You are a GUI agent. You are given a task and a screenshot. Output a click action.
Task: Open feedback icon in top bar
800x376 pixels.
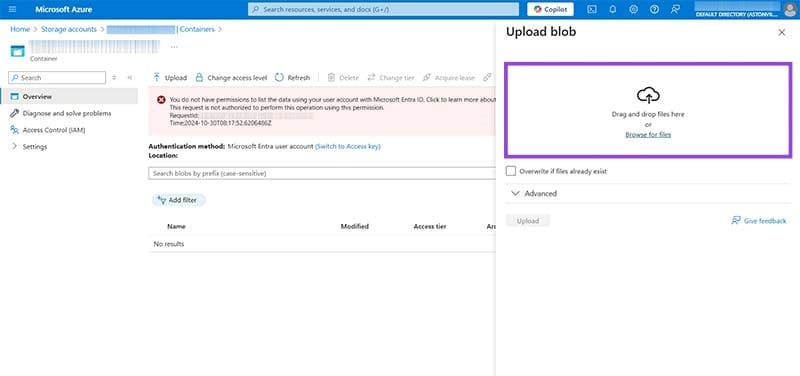(x=676, y=9)
